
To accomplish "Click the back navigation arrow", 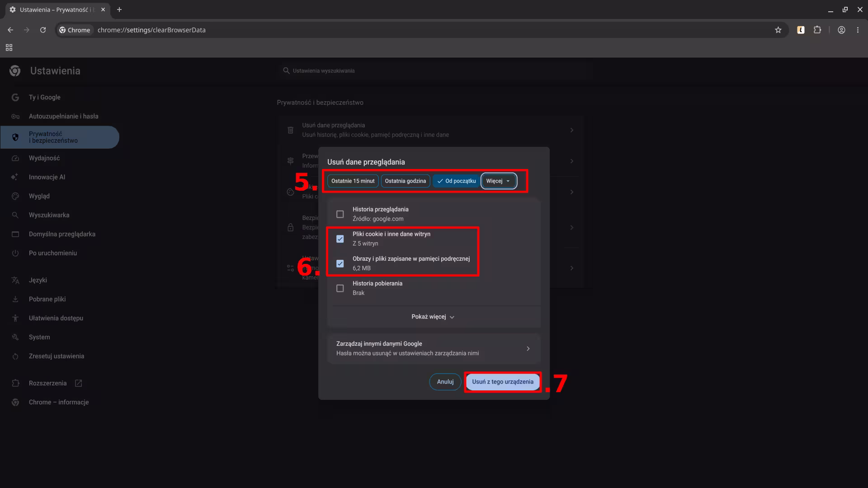I will 10,30.
